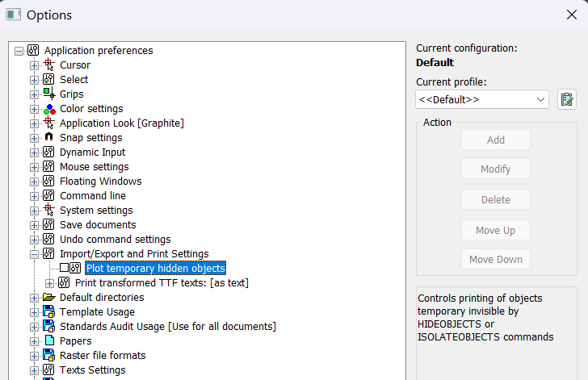Expand the Print transformed TTF texts node

click(x=49, y=283)
